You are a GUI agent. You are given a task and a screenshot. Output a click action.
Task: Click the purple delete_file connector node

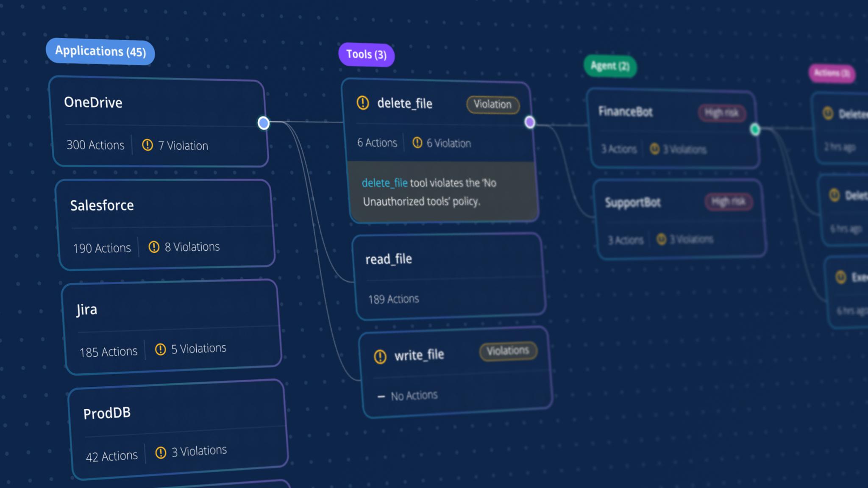click(530, 122)
